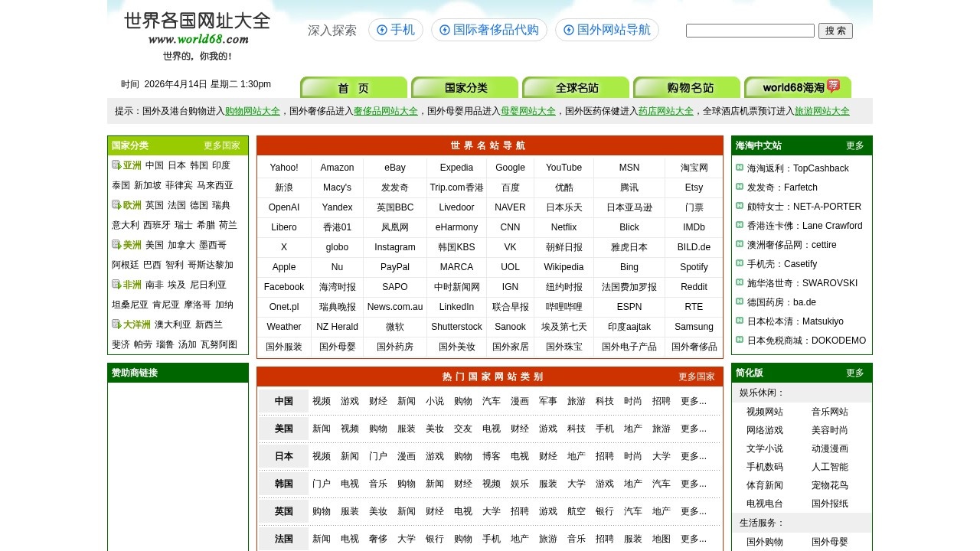Click the circle icon beside 国际奢侈品代购

click(445, 30)
